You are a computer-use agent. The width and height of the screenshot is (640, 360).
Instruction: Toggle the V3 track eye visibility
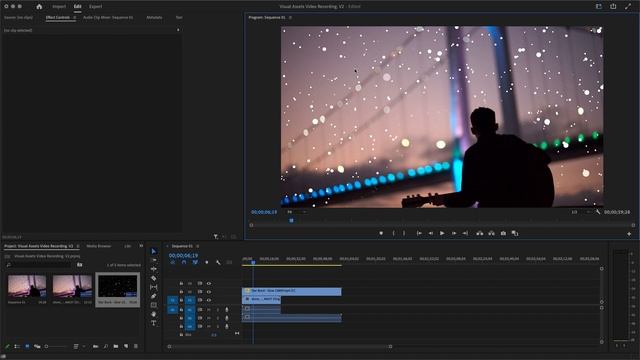point(209,283)
